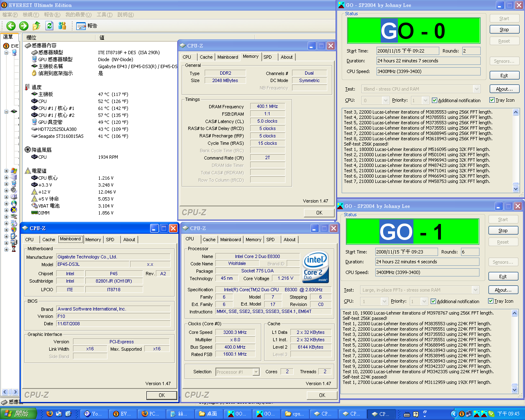The width and height of the screenshot is (525, 420).
Task: Click the EVEREST root info icon in tree
Action: click(x=6, y=46)
